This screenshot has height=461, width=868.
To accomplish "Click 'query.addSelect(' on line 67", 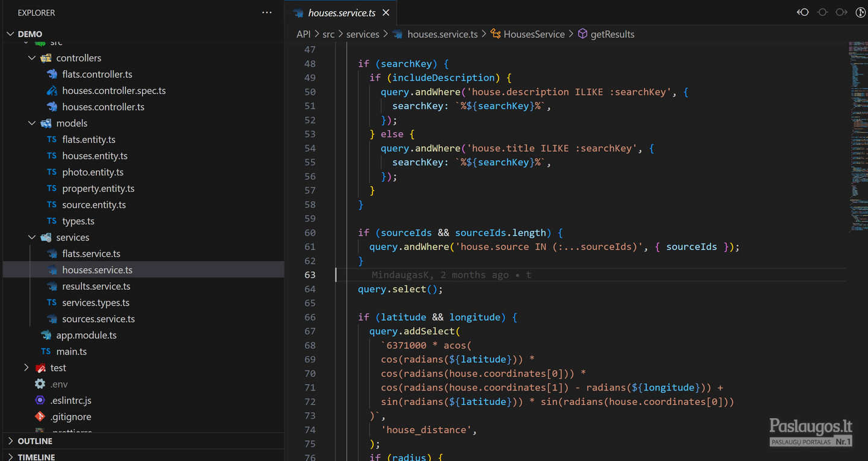I will (415, 331).
